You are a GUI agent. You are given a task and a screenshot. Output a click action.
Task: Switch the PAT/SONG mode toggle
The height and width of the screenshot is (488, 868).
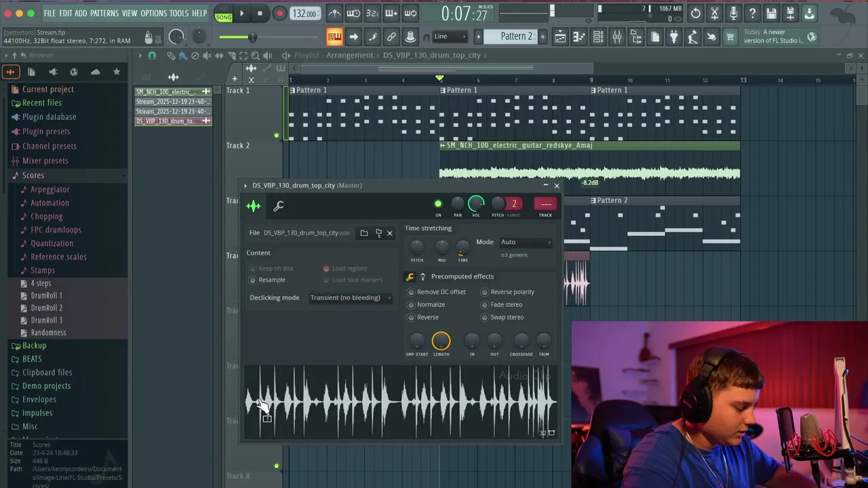point(223,14)
